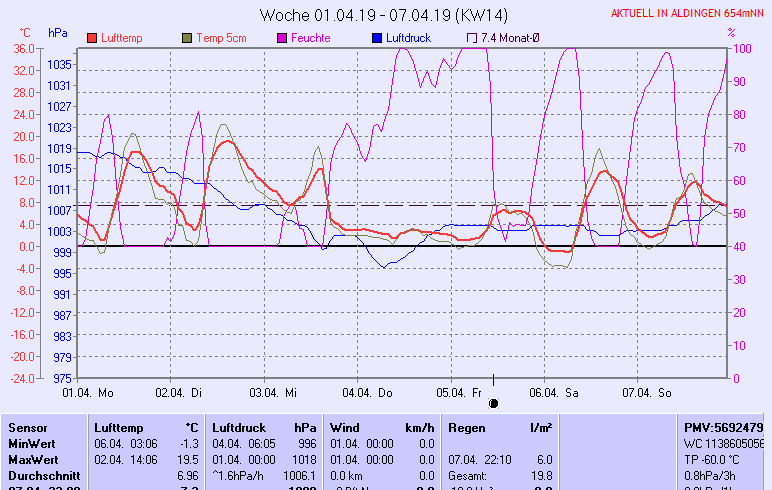The image size is (772, 490).
Task: Select the Feuchte legend label
Action: [310, 38]
